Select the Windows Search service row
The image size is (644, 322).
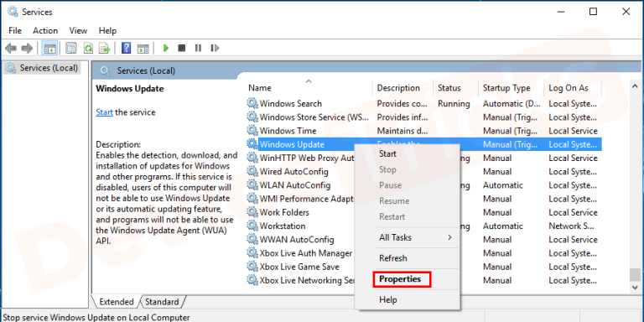pos(423,103)
